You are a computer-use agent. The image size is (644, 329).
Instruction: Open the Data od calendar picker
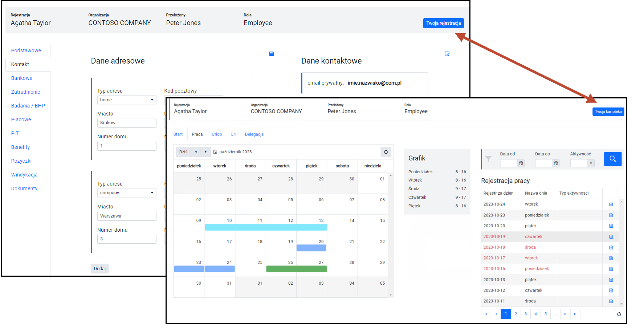[521, 163]
